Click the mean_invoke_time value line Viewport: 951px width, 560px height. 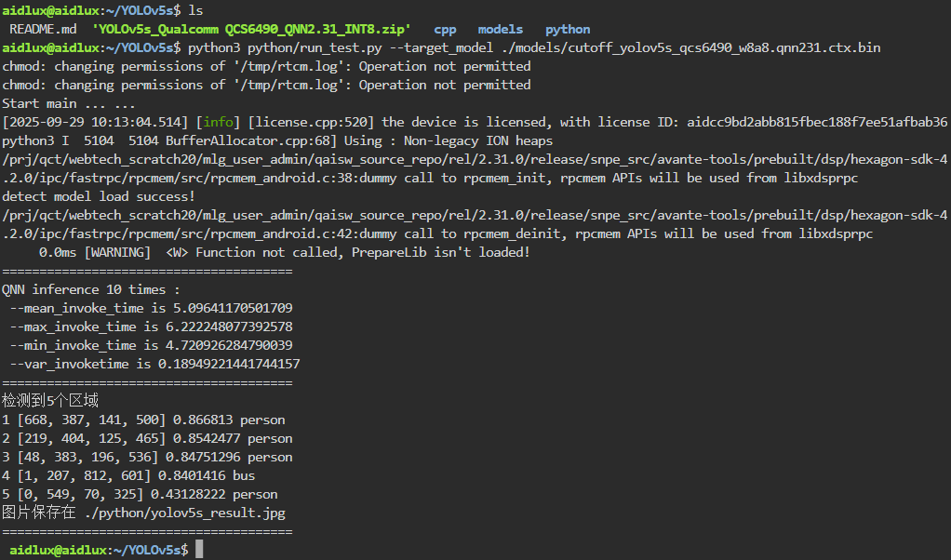click(x=151, y=308)
